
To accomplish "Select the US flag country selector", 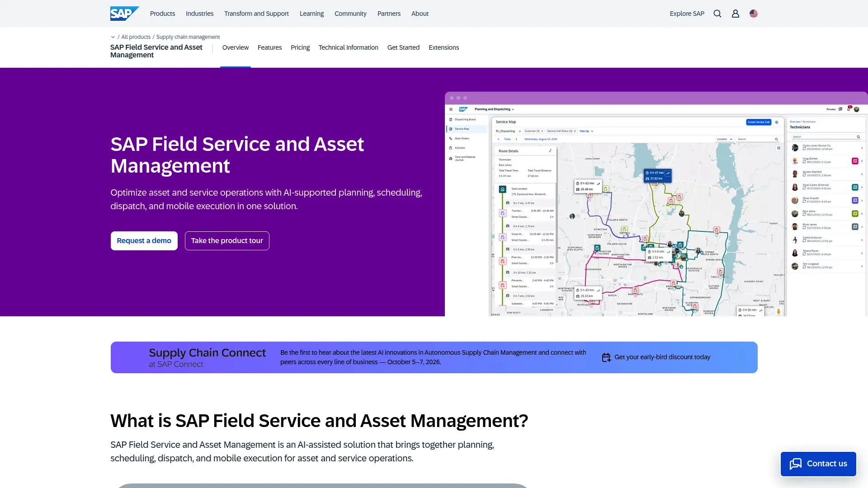I will 754,14.
